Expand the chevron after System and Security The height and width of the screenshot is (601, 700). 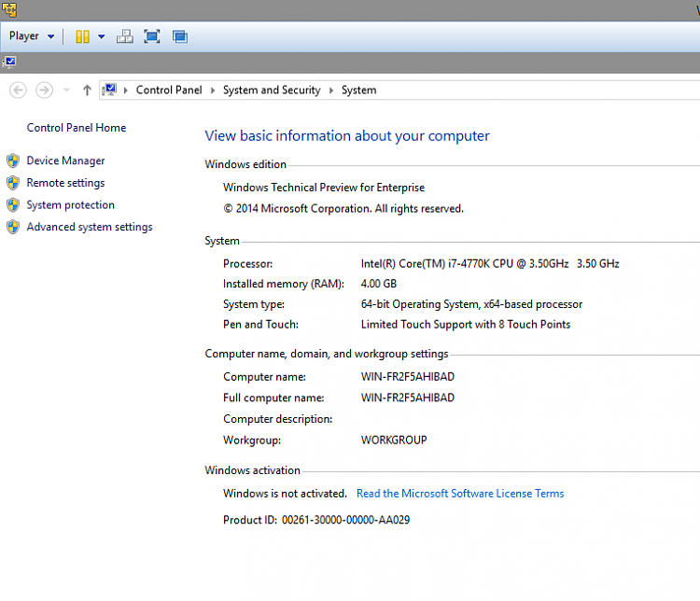(x=331, y=91)
